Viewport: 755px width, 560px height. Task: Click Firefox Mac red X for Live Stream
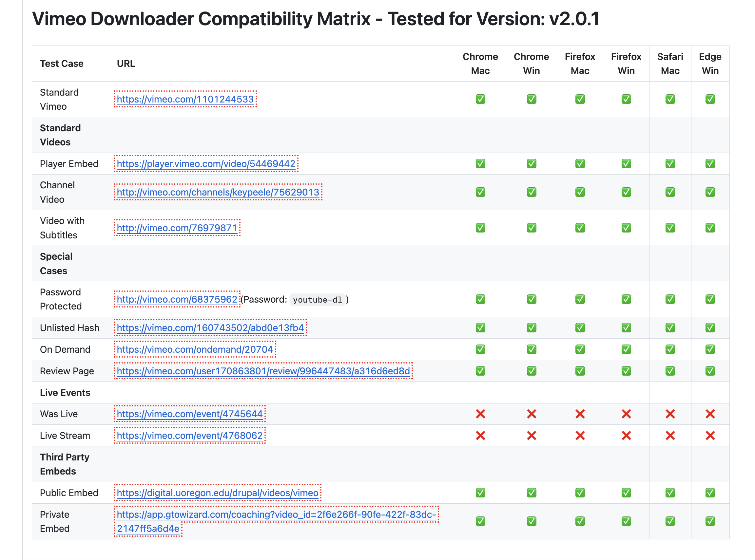(x=580, y=436)
